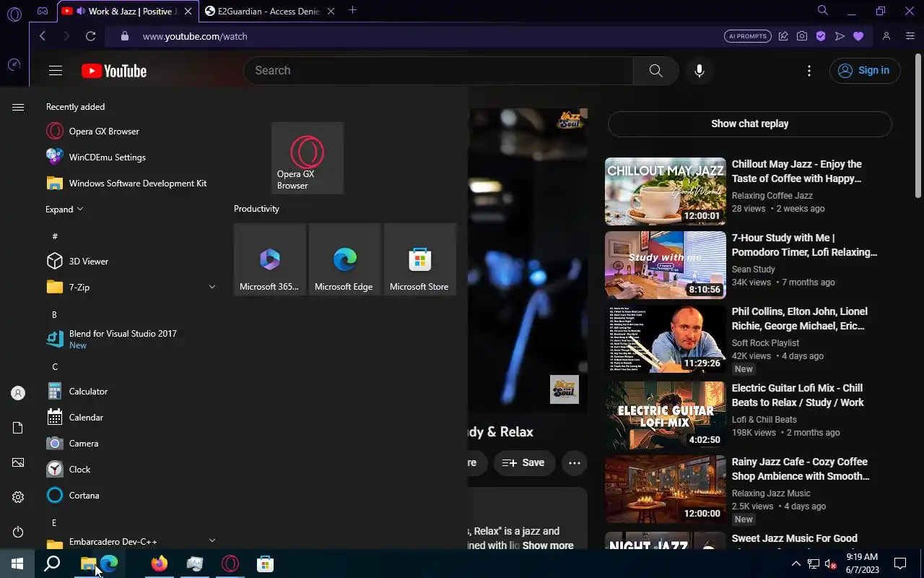Open the AI Prompts button
Viewport: 924px width, 578px height.
pyautogui.click(x=747, y=36)
